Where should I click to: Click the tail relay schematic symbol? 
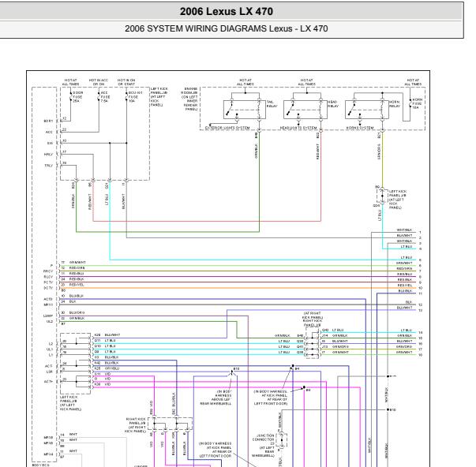click(245, 110)
